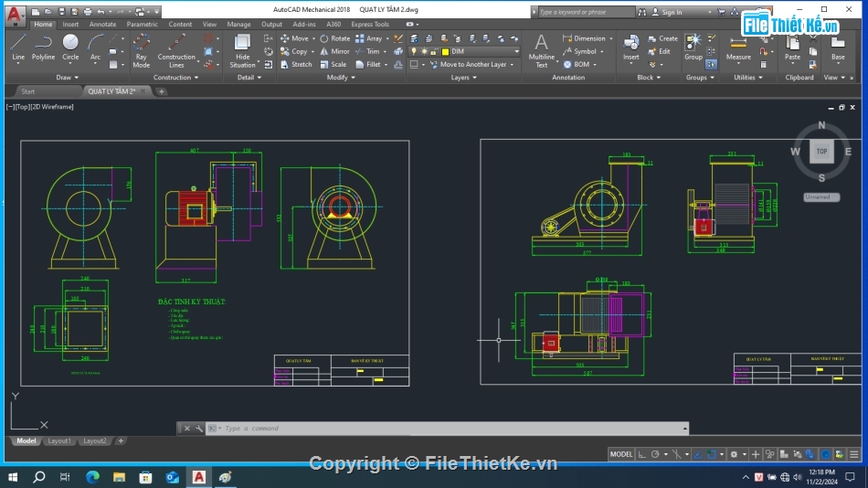Toggle isometric drafting in status bar
The height and width of the screenshot is (488, 868).
pyautogui.click(x=676, y=454)
